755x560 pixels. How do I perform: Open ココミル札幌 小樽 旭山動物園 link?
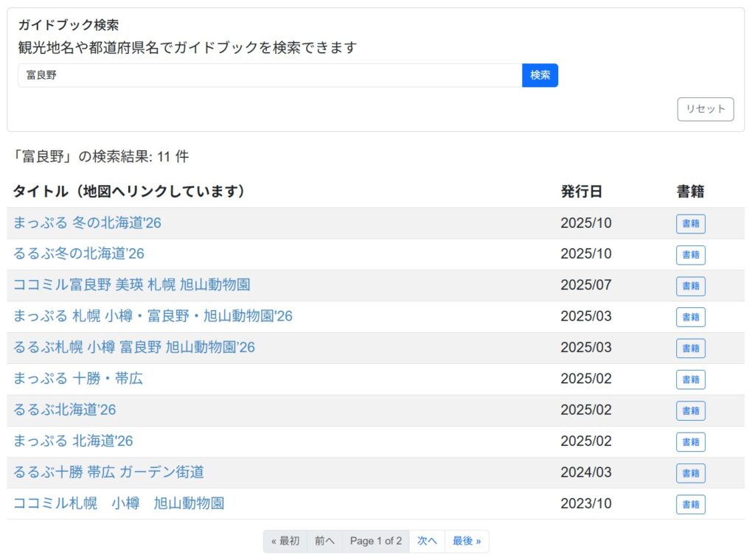119,503
